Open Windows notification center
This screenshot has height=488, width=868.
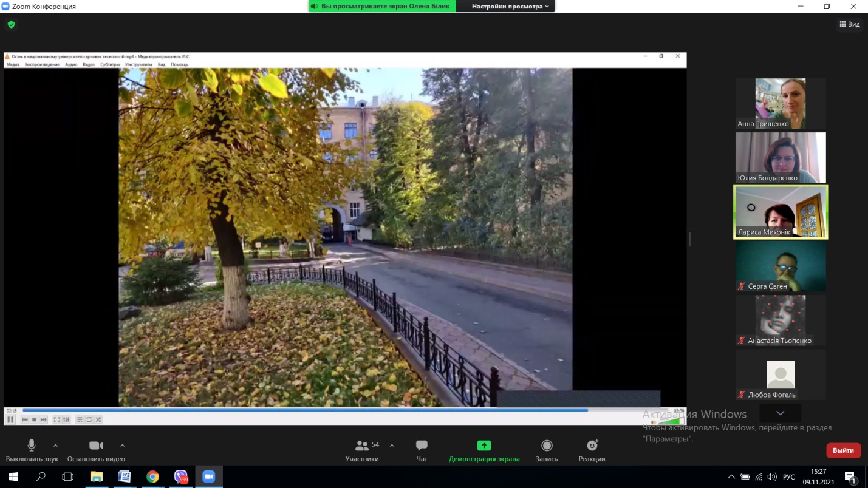click(850, 477)
